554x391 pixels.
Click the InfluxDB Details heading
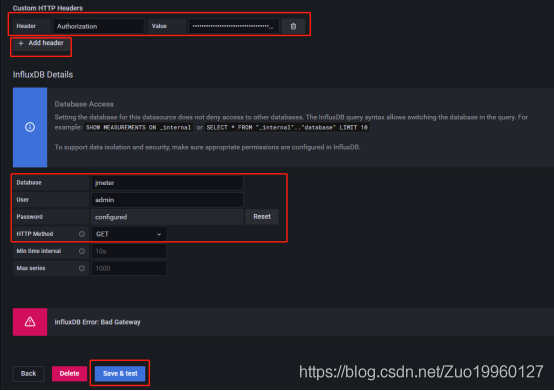click(43, 75)
